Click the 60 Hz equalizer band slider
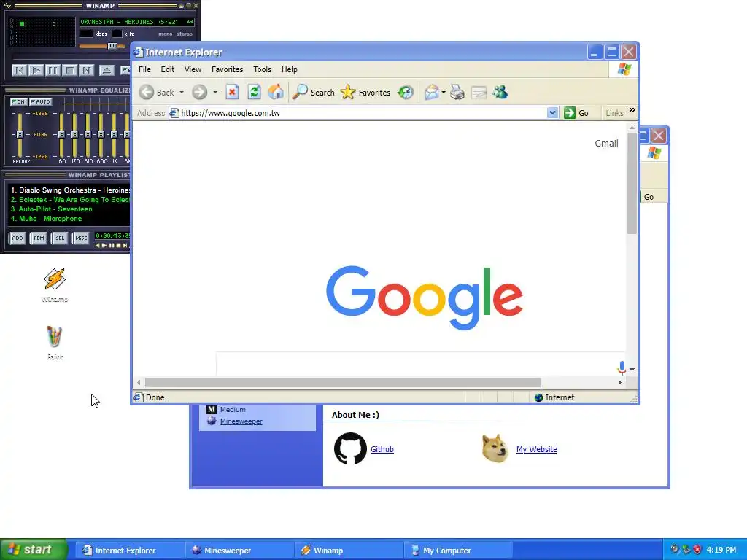747x560 pixels. click(x=61, y=135)
